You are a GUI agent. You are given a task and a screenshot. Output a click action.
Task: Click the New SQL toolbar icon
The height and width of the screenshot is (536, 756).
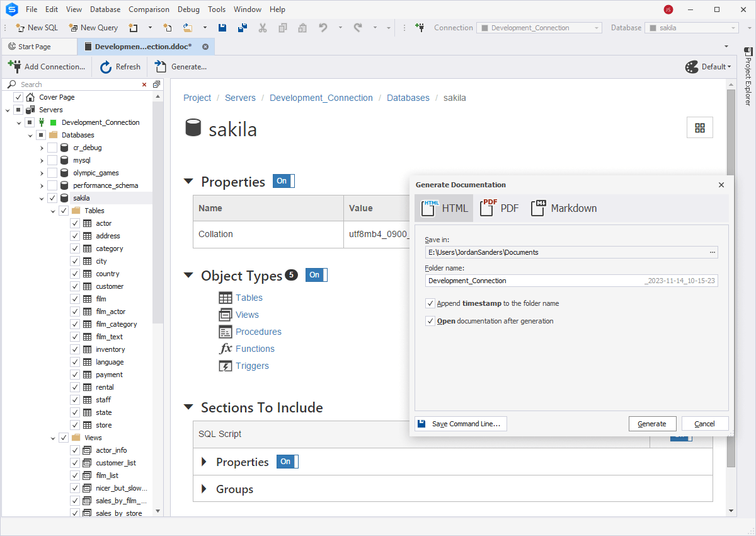click(20, 27)
